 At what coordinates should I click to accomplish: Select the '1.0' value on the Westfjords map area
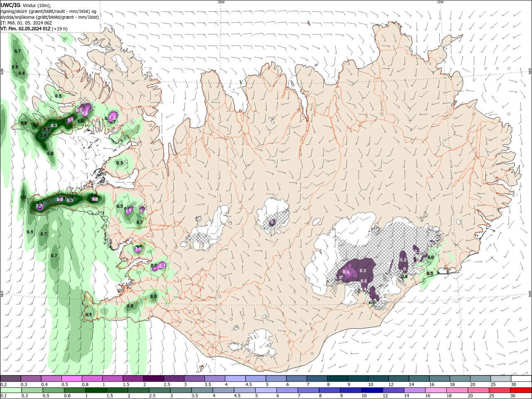80,121
